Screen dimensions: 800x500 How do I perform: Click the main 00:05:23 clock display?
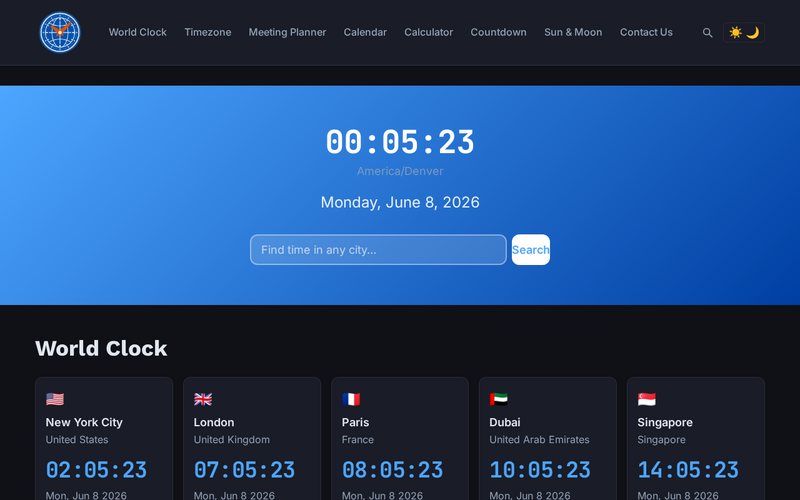[400, 142]
